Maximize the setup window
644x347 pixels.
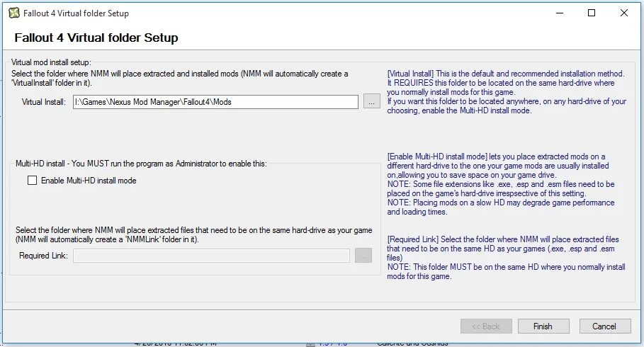click(x=592, y=13)
